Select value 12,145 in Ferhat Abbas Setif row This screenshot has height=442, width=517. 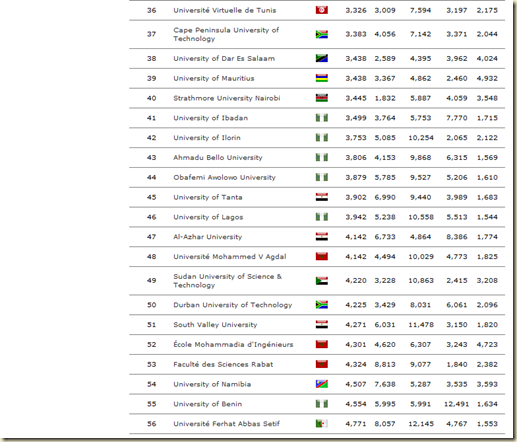coord(421,424)
